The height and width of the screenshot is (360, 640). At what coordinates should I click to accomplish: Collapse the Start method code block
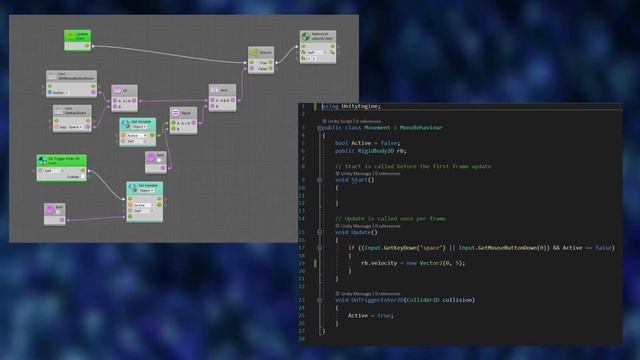tap(319, 180)
